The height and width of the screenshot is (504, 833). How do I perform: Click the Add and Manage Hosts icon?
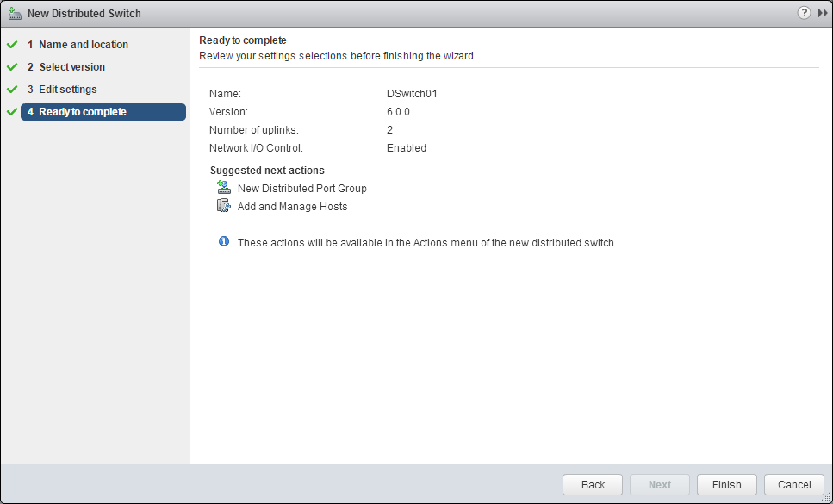click(224, 206)
